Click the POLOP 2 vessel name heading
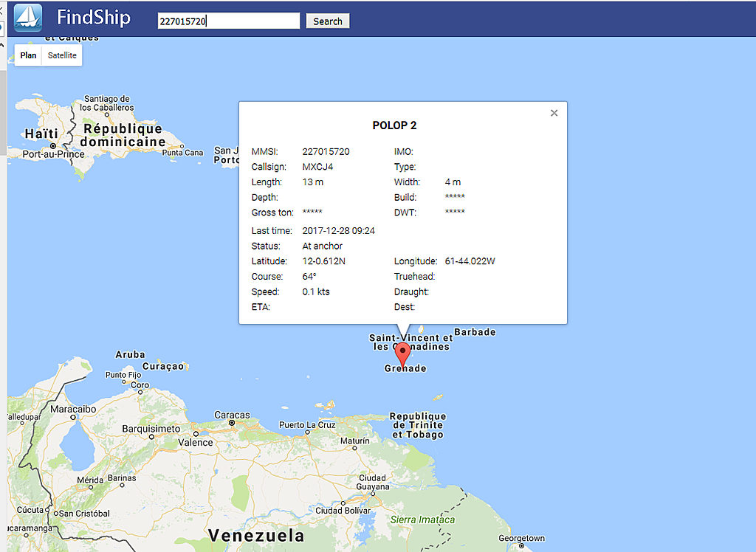Viewport: 756px width, 552px height. [394, 125]
